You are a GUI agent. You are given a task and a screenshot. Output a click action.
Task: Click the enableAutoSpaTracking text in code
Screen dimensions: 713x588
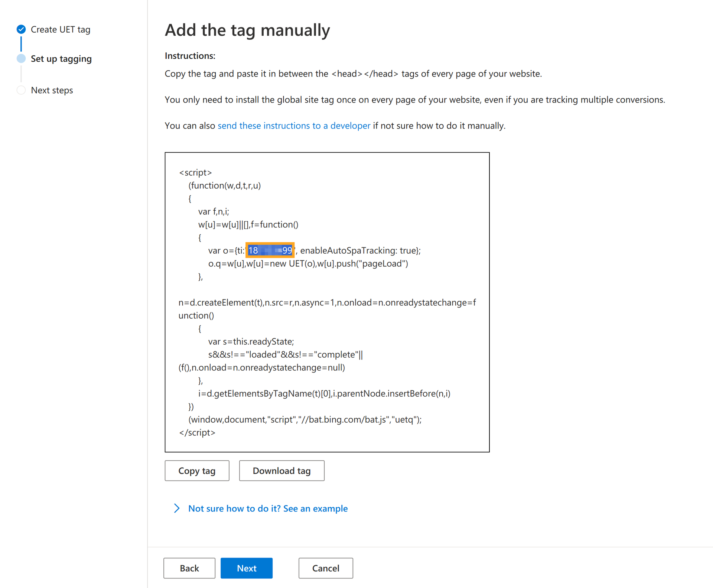click(349, 250)
